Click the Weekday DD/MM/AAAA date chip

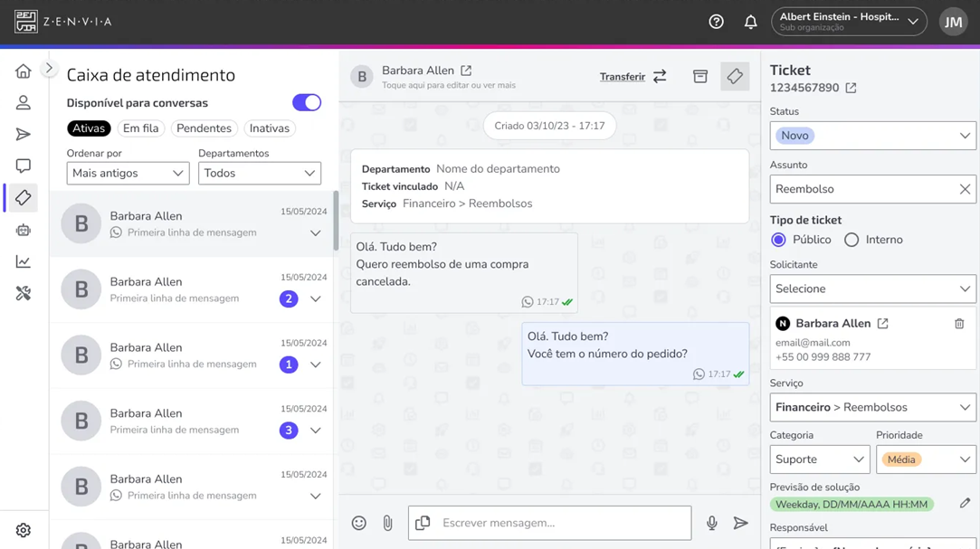coord(852,504)
